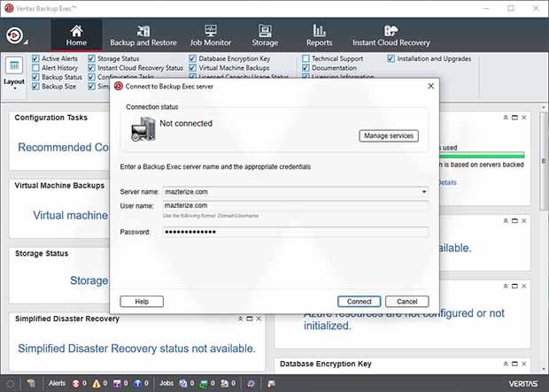Click the green Jobs icon in status bar
Viewport: 549px width, 392px height.
click(x=204, y=384)
